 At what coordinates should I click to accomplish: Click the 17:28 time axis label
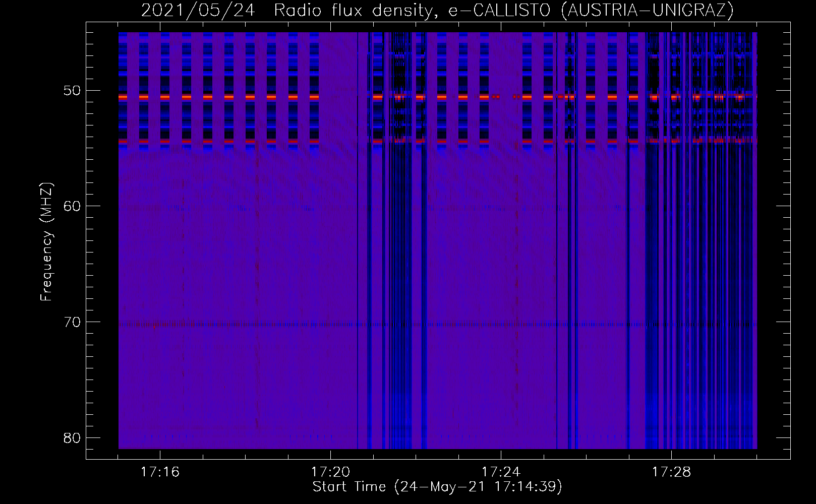(x=671, y=472)
